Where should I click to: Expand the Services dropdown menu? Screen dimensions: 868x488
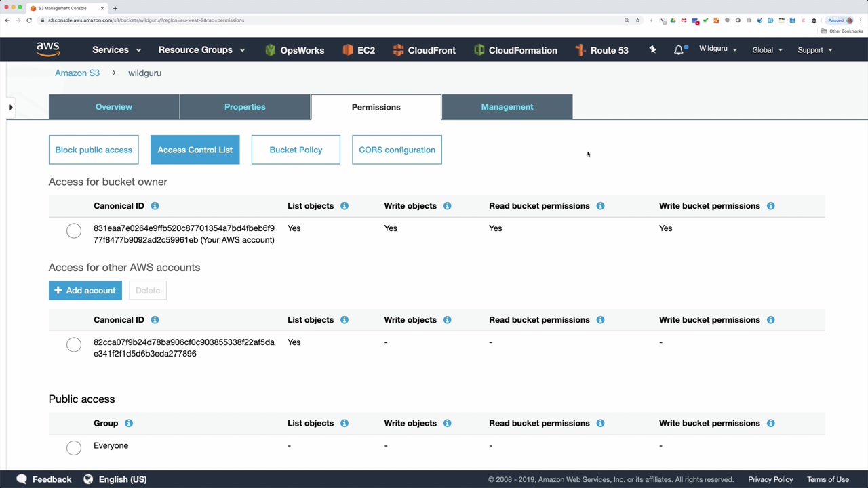[117, 50]
